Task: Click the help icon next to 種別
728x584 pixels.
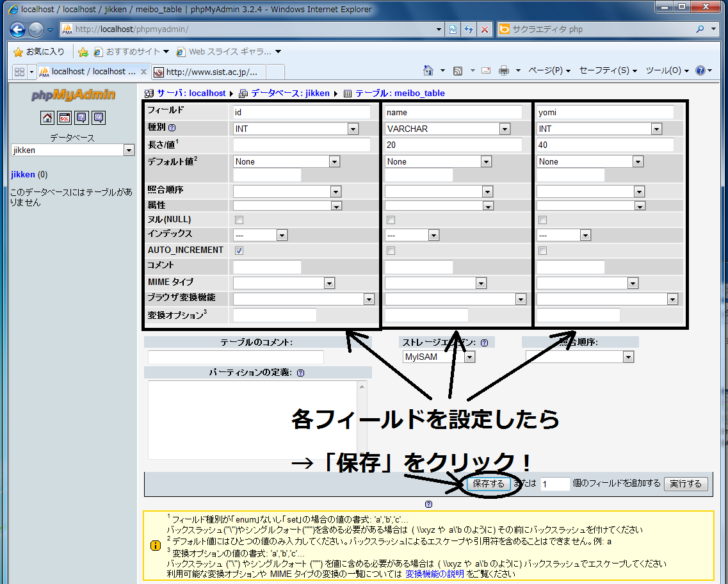Action: click(x=172, y=128)
